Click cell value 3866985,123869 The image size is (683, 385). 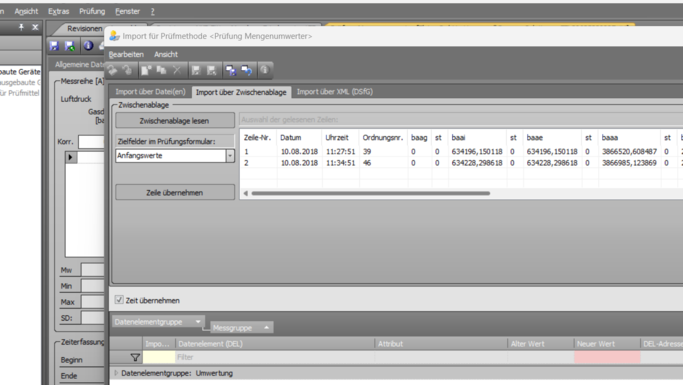click(x=629, y=163)
